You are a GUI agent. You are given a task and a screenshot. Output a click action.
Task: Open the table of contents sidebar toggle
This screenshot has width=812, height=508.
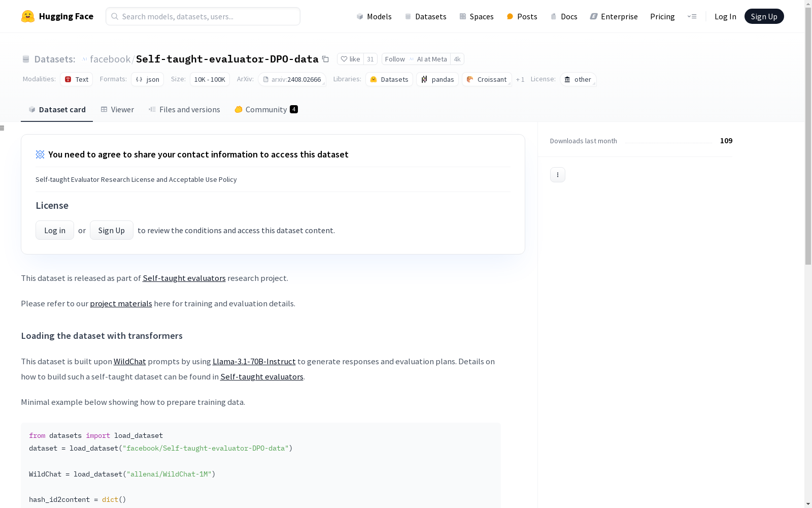(3, 128)
